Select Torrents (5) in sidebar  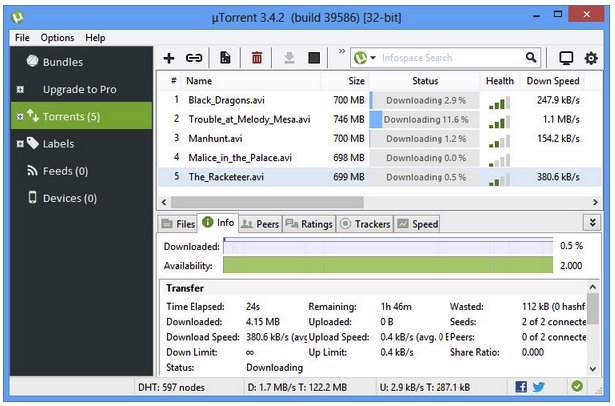81,116
